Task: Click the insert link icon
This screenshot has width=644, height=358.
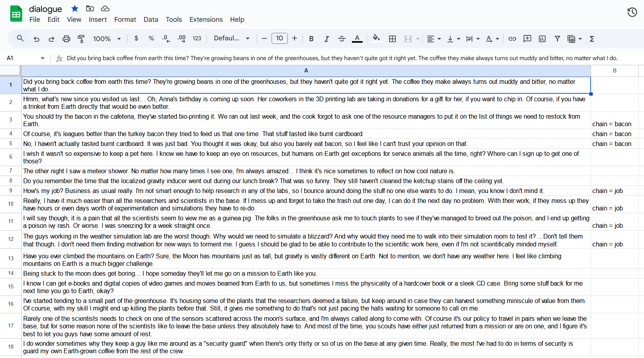Action: point(512,39)
